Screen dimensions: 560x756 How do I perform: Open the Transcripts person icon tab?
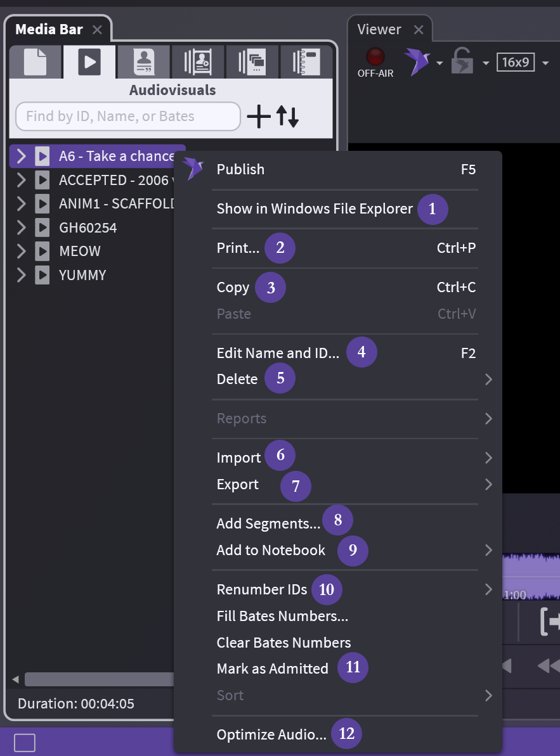(x=143, y=62)
